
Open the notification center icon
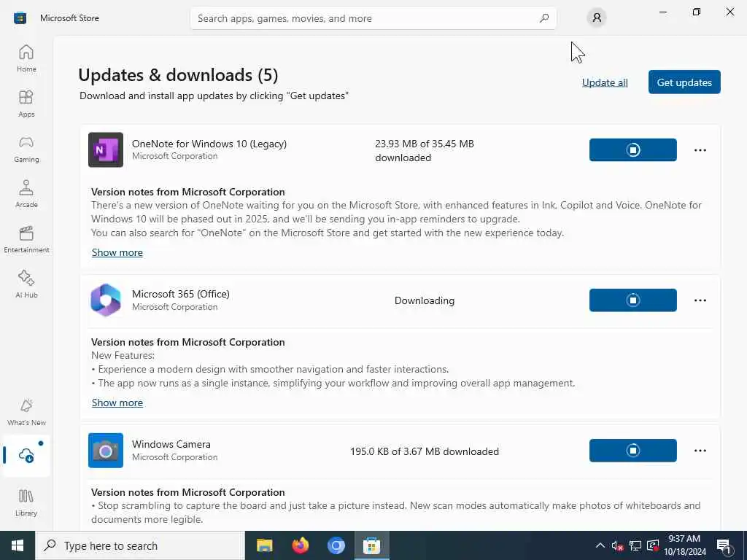[x=724, y=545]
